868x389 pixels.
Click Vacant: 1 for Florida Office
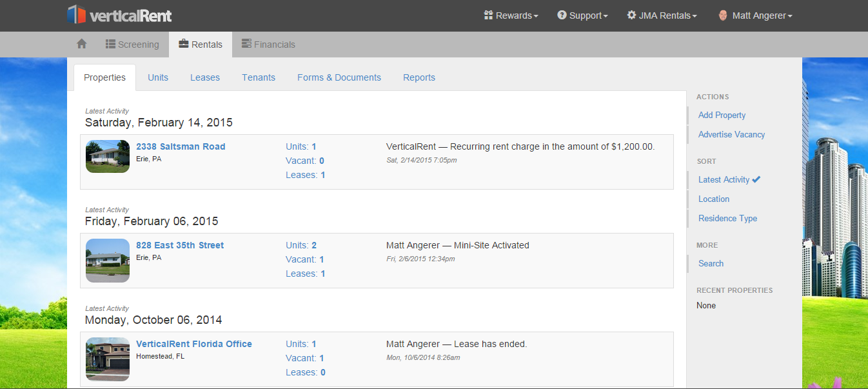point(305,358)
